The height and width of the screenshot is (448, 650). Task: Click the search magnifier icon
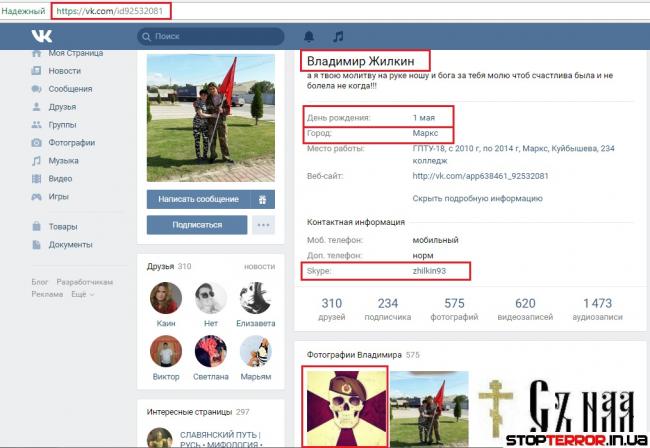click(146, 37)
